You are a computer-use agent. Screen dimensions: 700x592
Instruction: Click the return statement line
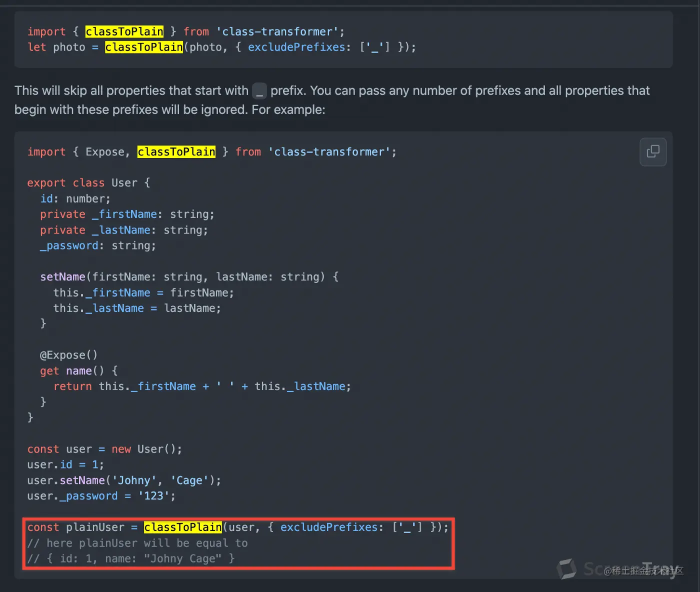[x=202, y=386]
